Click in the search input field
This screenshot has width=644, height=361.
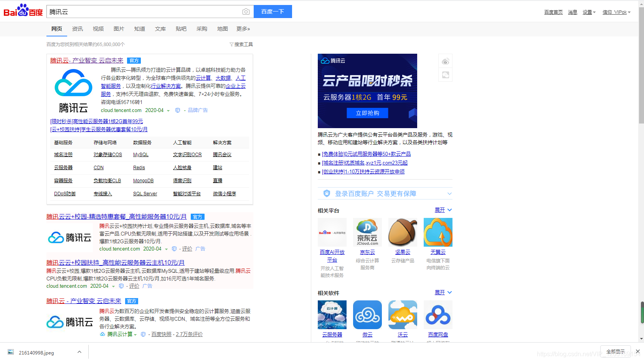coord(144,12)
